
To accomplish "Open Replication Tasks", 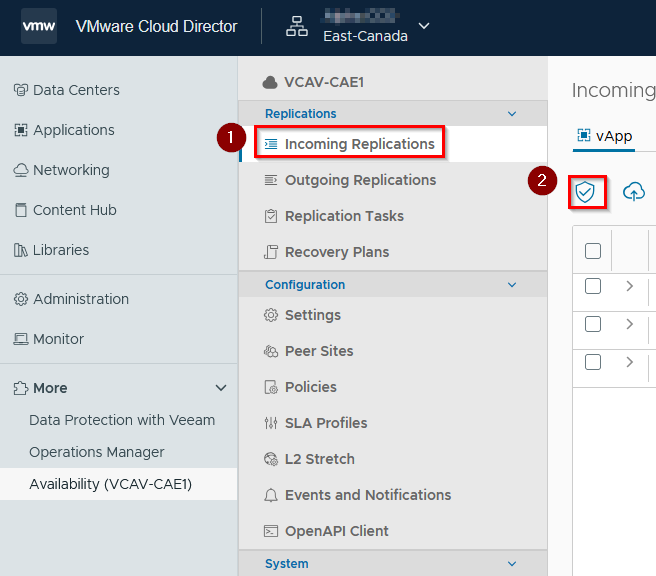I will click(344, 216).
